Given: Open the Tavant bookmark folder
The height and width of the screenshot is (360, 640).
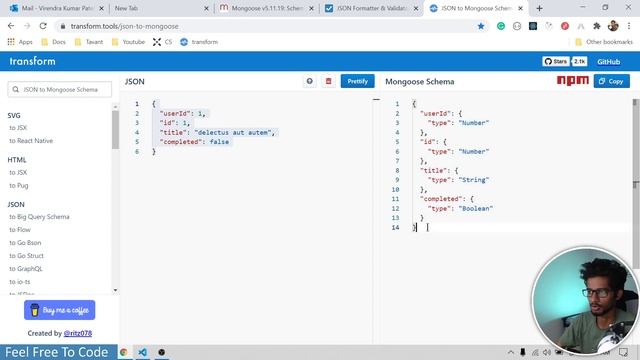Looking at the screenshot, I should pos(89,42).
